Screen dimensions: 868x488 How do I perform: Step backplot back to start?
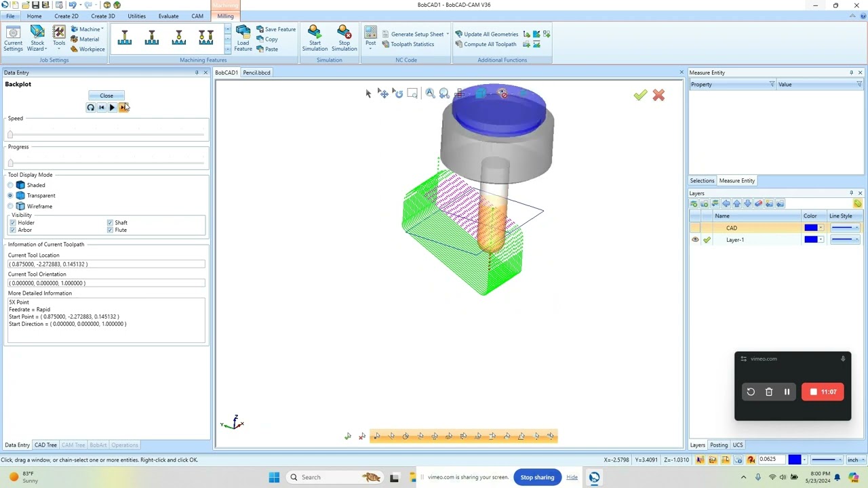click(x=101, y=107)
